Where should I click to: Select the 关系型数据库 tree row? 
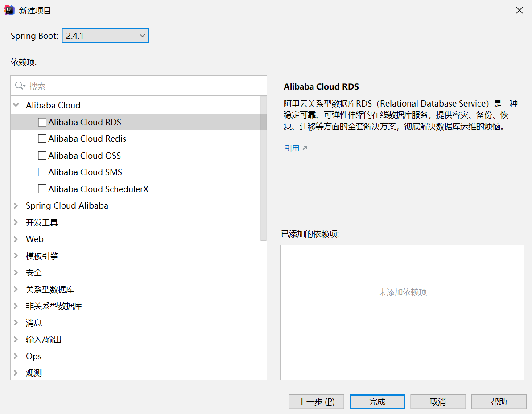pyautogui.click(x=139, y=289)
